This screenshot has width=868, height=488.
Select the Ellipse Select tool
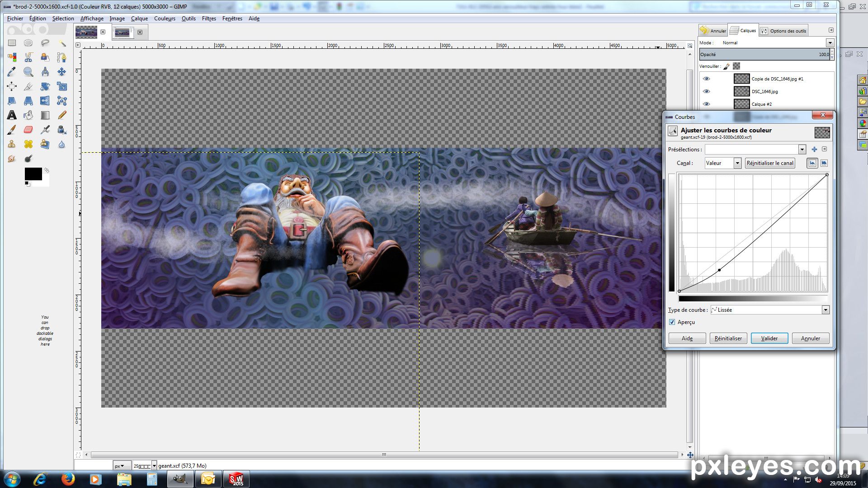pos(28,43)
